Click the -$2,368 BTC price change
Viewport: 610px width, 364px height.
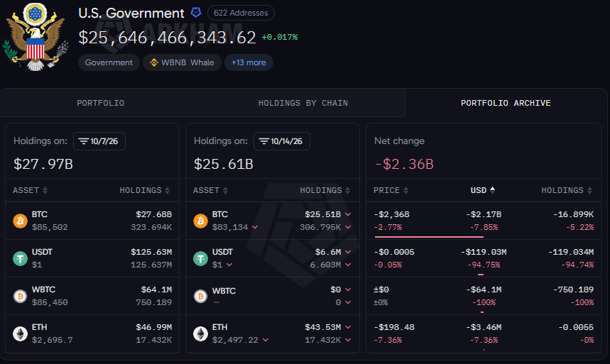pyautogui.click(x=391, y=214)
